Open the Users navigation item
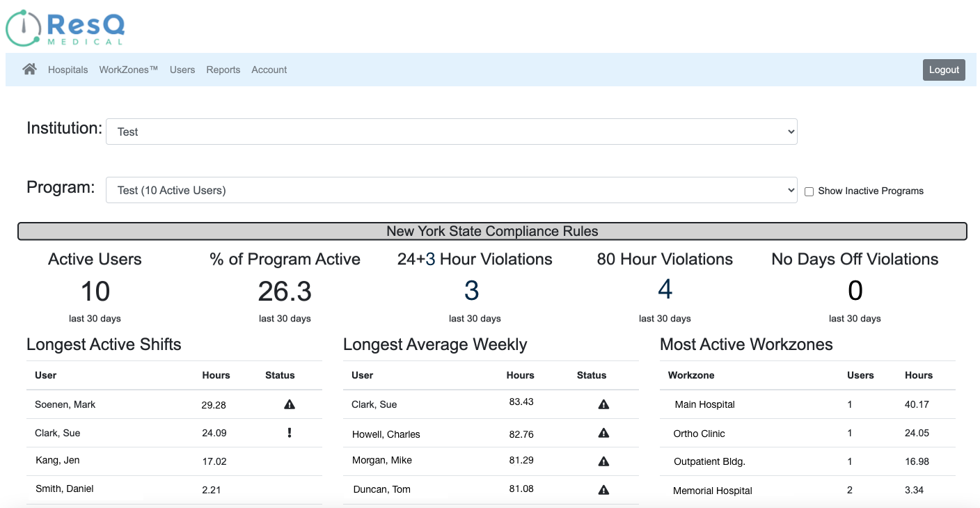Screen dimensions: 980x508 click(182, 70)
